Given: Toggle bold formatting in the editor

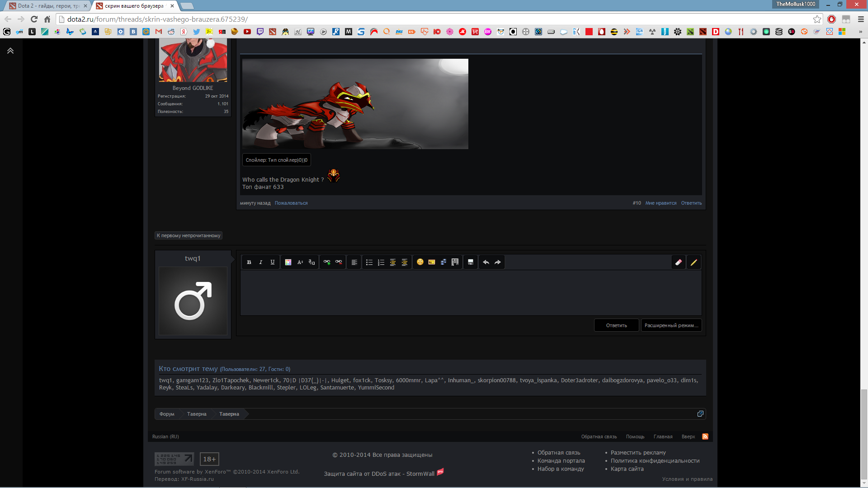Looking at the screenshot, I should pos(249,262).
